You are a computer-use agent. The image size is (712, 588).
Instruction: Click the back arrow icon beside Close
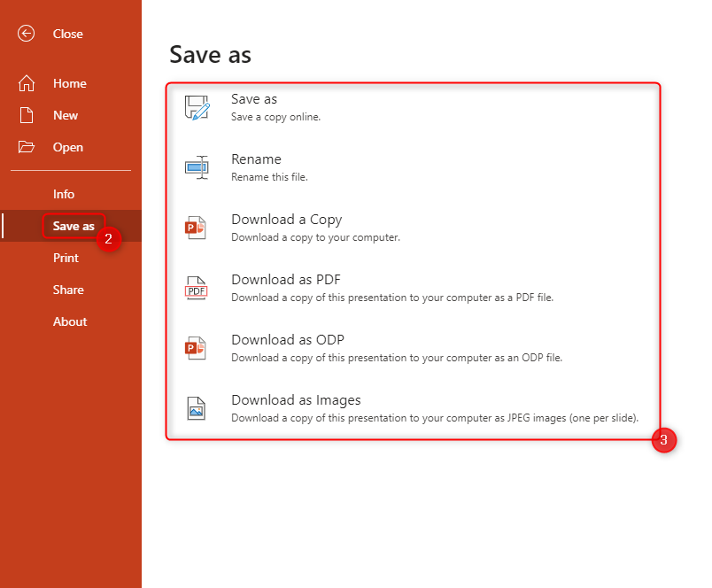pyautogui.click(x=27, y=34)
